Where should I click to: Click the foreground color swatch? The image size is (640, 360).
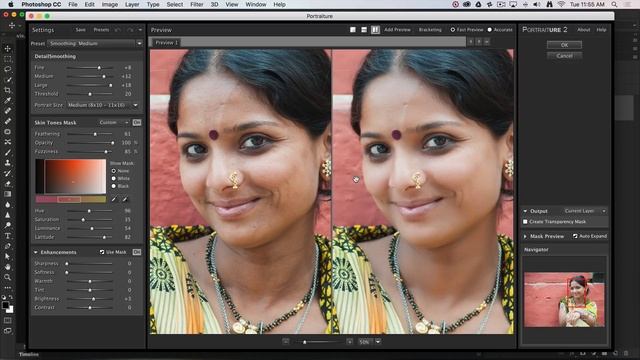(x=5, y=305)
